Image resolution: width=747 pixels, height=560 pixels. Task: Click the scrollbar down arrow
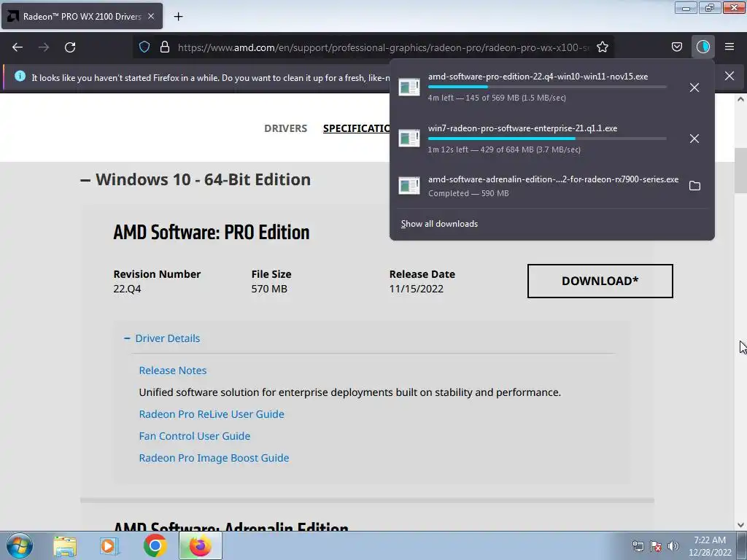(x=740, y=525)
